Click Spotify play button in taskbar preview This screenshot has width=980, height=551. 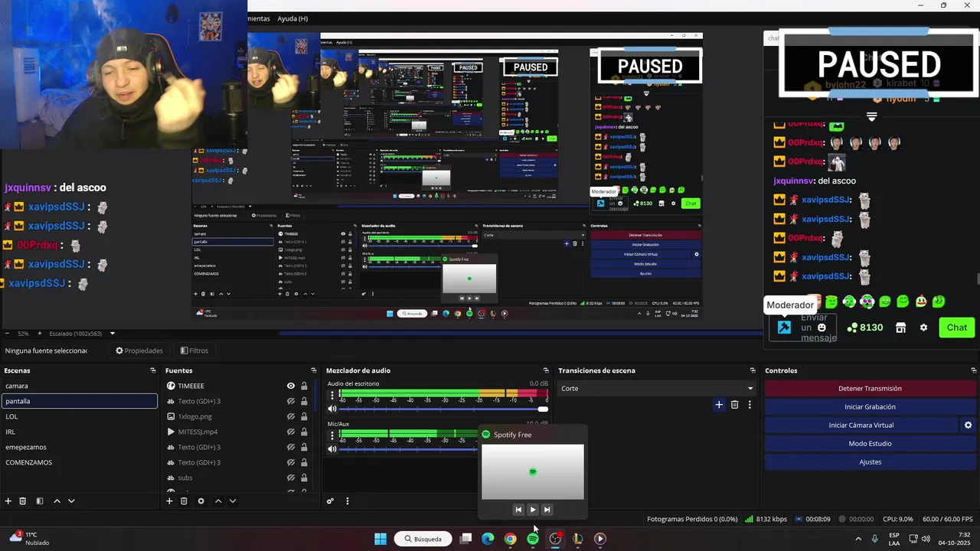click(x=533, y=510)
